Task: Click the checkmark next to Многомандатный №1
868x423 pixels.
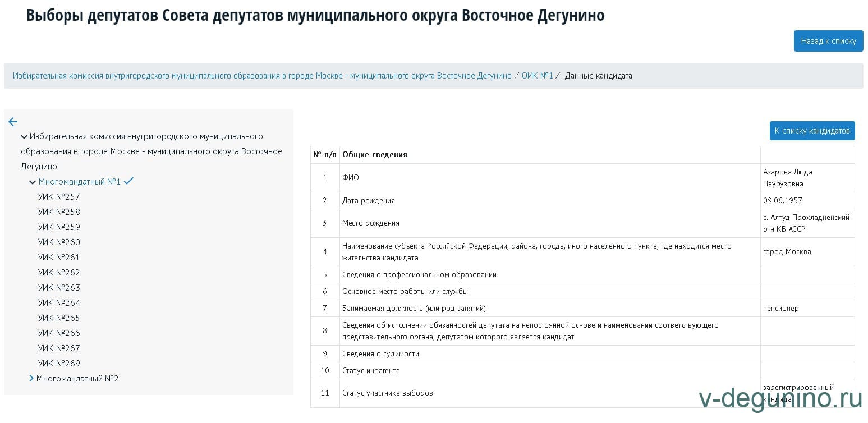Action: click(x=128, y=181)
